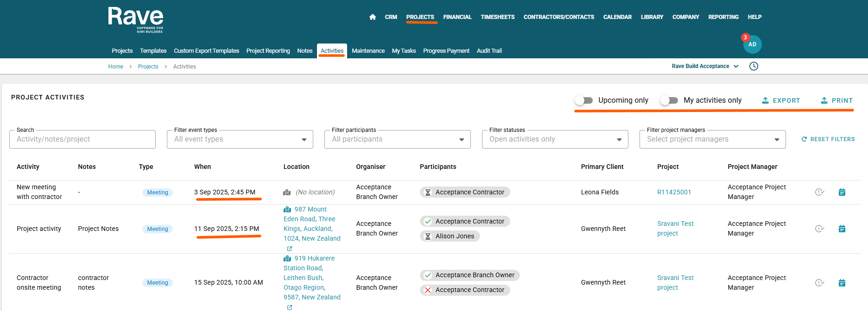Click calendar icon for New meeting with contractor row
The image size is (868, 311).
[x=842, y=192]
